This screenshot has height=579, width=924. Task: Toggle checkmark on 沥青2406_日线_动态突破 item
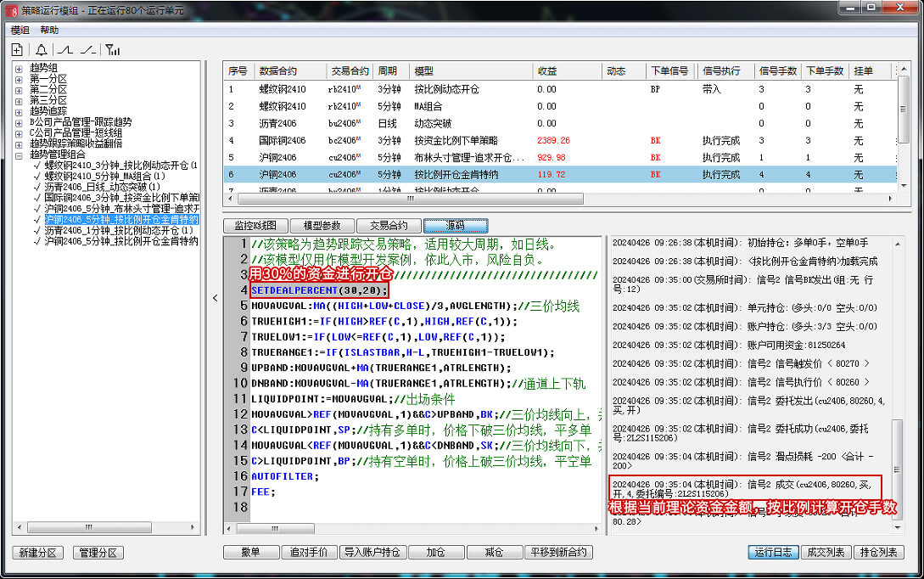coord(36,186)
